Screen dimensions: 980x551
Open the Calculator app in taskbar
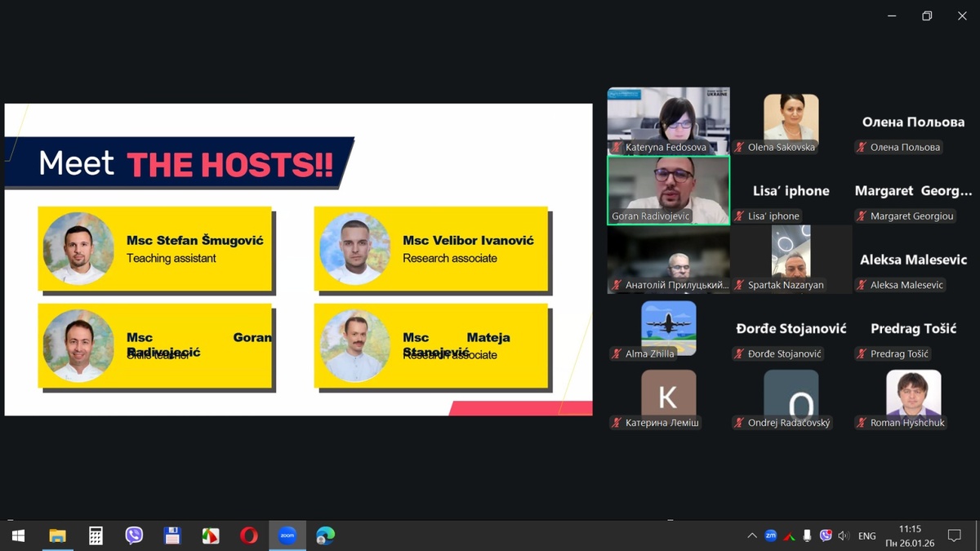(96, 535)
